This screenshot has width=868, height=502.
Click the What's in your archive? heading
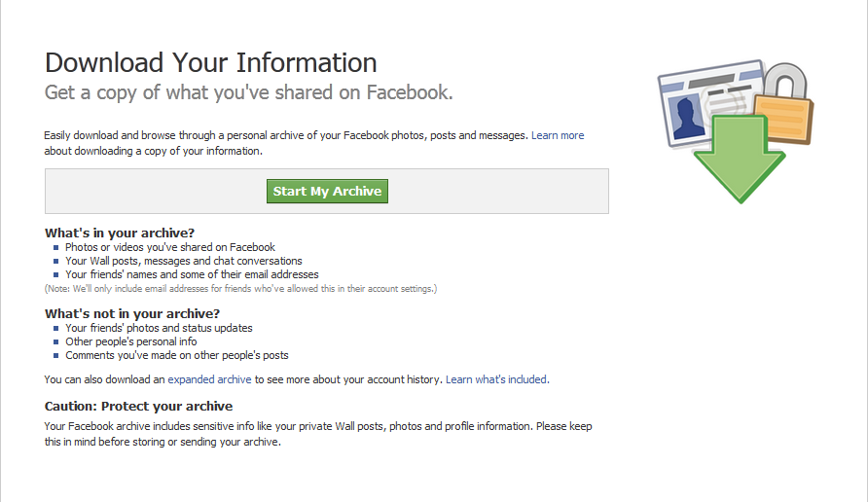[x=120, y=233]
